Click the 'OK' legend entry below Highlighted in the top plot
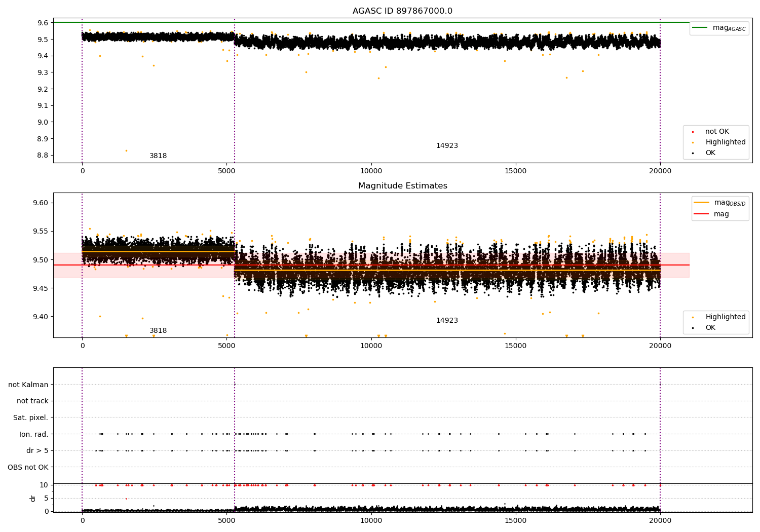760x532 pixels. pyautogui.click(x=710, y=153)
